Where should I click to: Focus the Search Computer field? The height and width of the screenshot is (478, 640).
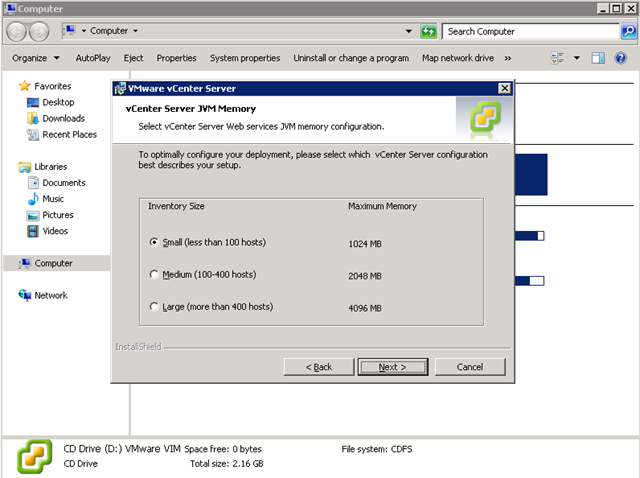coord(531,31)
